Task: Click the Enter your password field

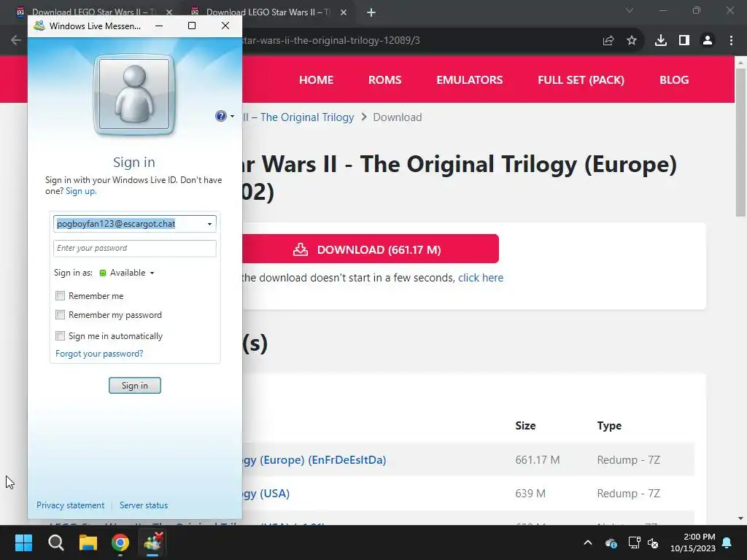Action: tap(135, 248)
